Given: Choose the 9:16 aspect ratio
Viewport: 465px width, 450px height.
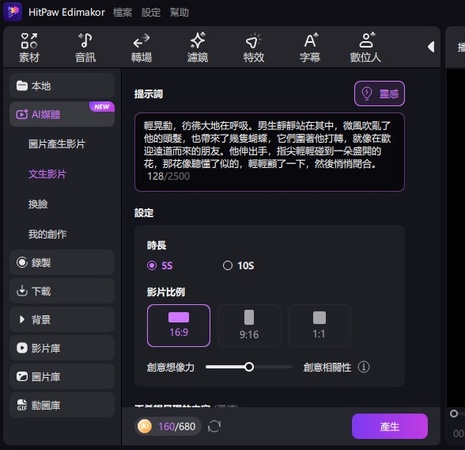Looking at the screenshot, I should 249,325.
